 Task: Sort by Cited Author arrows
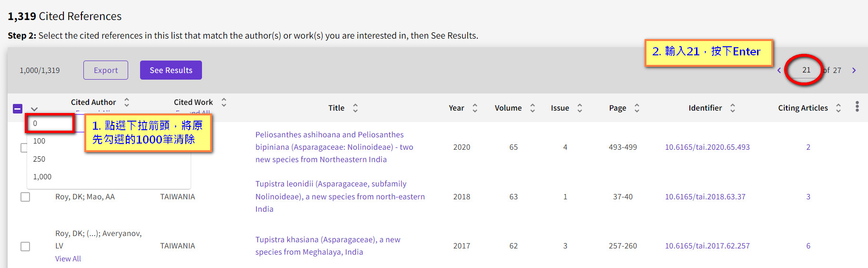127,102
